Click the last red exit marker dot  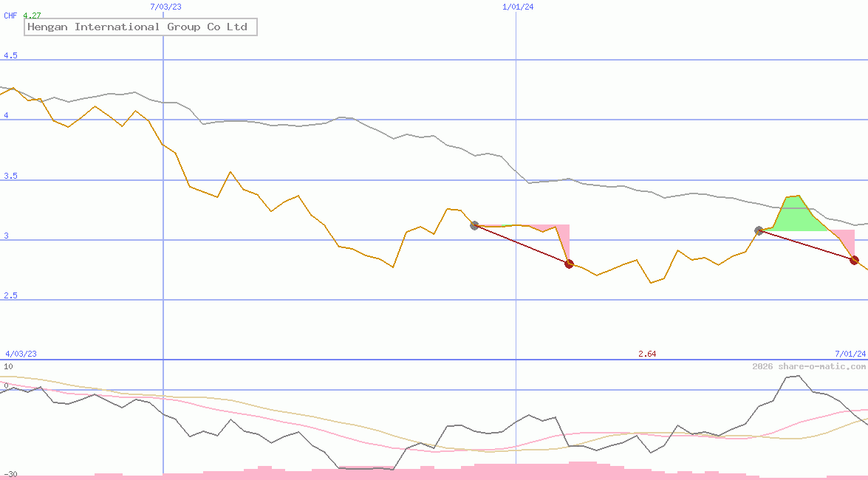click(x=854, y=260)
